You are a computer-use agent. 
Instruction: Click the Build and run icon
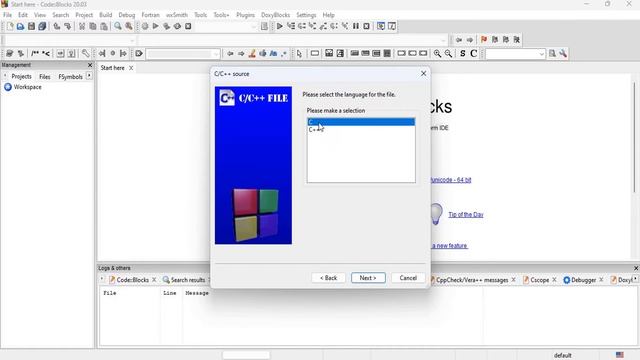tap(167, 26)
